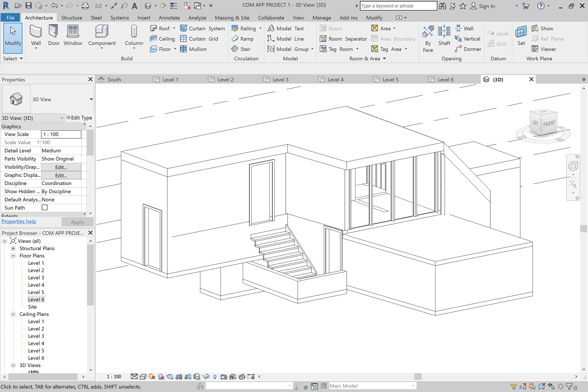The width and height of the screenshot is (588, 392).
Task: Click the 1 : 100 view scale button
Action: click(114, 377)
